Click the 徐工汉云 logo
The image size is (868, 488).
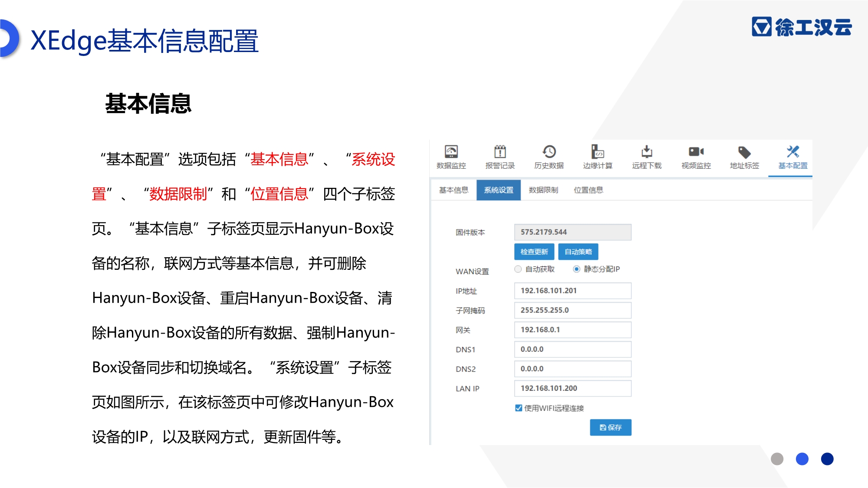click(802, 27)
